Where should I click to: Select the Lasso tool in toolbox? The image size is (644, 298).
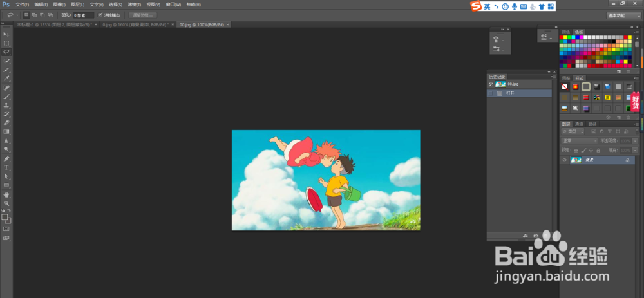pyautogui.click(x=6, y=52)
